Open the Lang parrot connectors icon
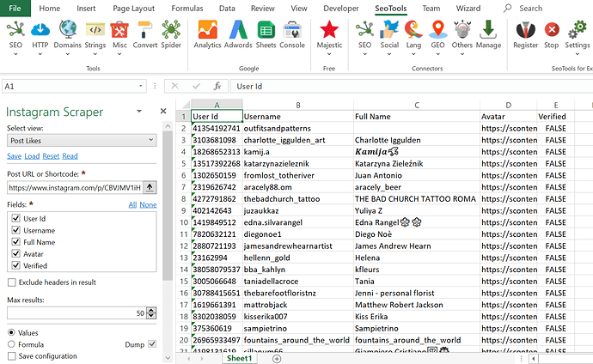The width and height of the screenshot is (593, 364). tap(413, 30)
